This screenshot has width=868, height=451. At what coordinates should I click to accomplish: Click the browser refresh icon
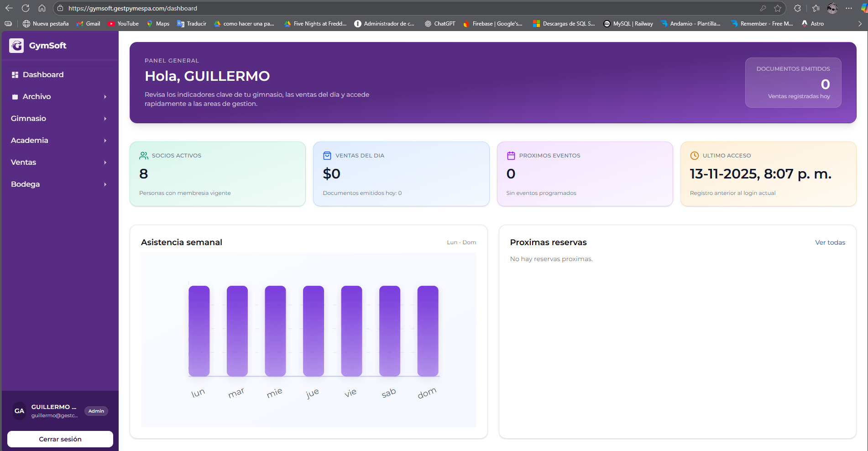pyautogui.click(x=26, y=8)
